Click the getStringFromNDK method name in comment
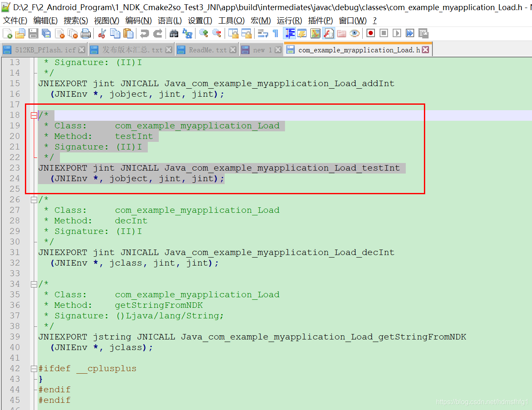Screen dimensions: 532x410 (x=159, y=305)
